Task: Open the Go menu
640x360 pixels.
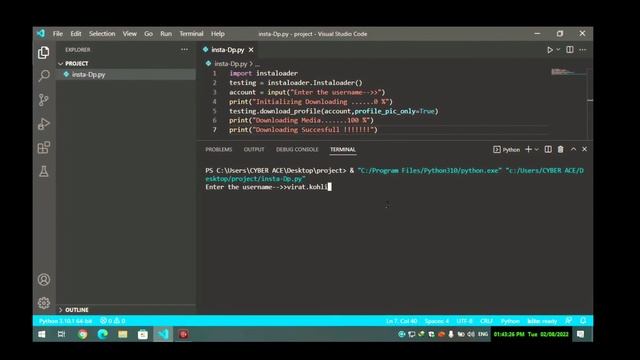Action: (148, 33)
